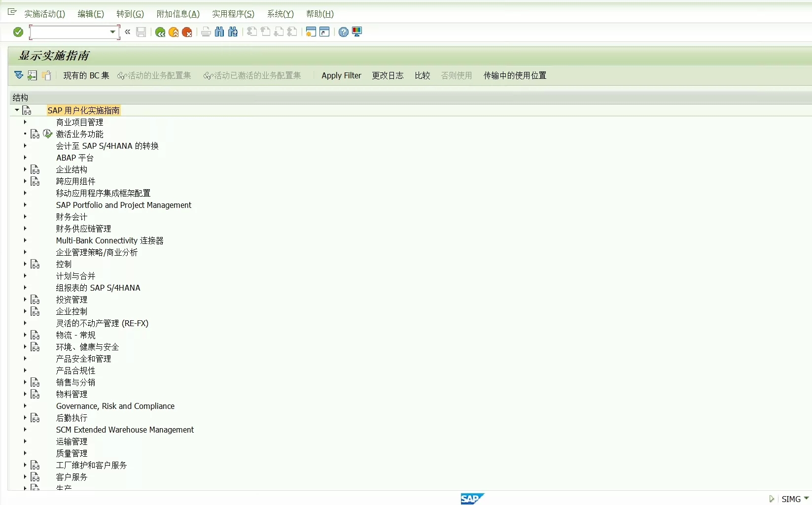Click the Previous Page icon
The height and width of the screenshot is (505, 812).
[265, 32]
